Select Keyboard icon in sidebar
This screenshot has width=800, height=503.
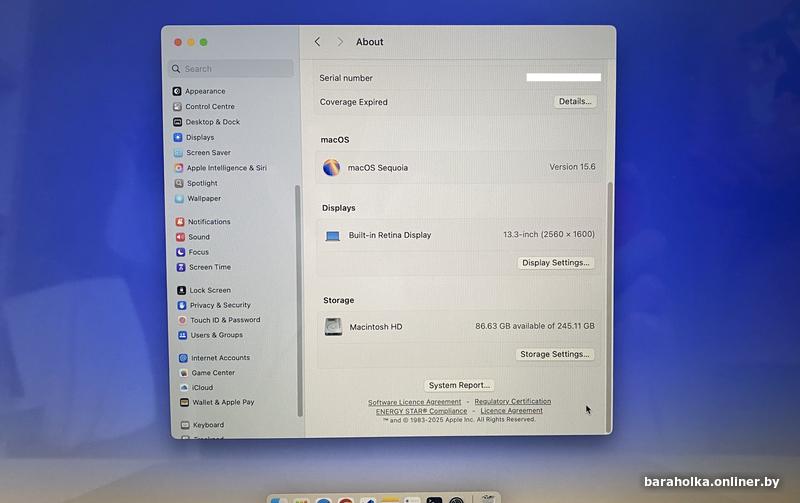(185, 425)
